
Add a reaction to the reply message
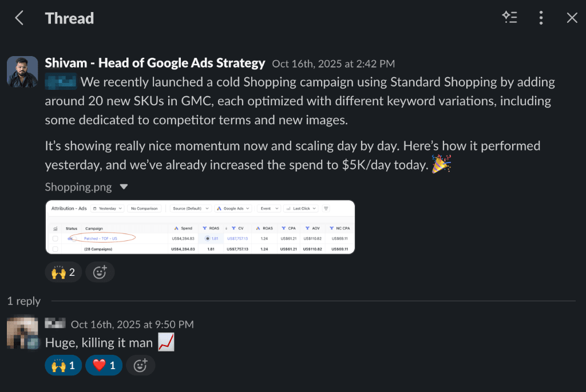(140, 365)
